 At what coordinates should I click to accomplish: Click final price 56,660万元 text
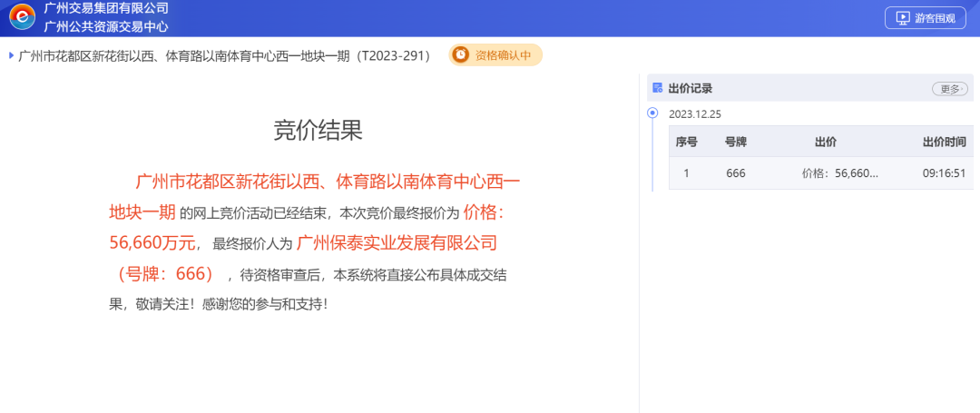pyautogui.click(x=153, y=243)
